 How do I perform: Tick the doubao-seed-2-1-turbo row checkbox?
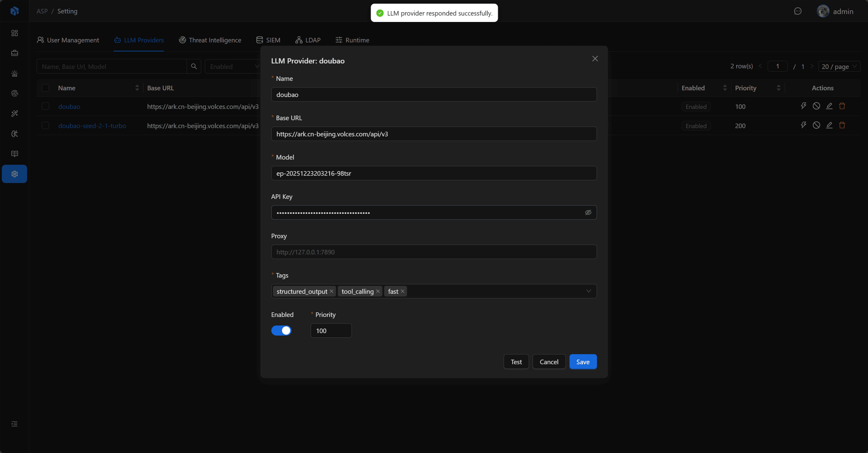pyautogui.click(x=45, y=125)
